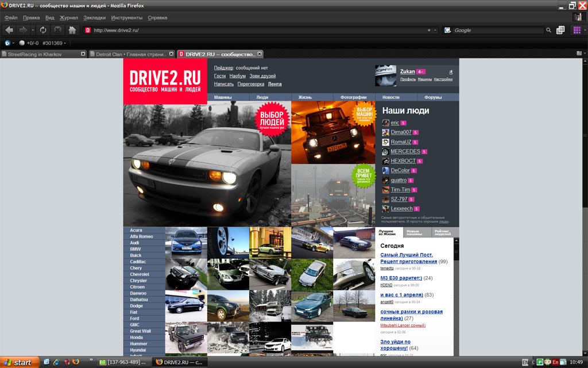Open the Пейджер link
Image resolution: width=588 pixels, height=368 pixels.
click(223, 68)
